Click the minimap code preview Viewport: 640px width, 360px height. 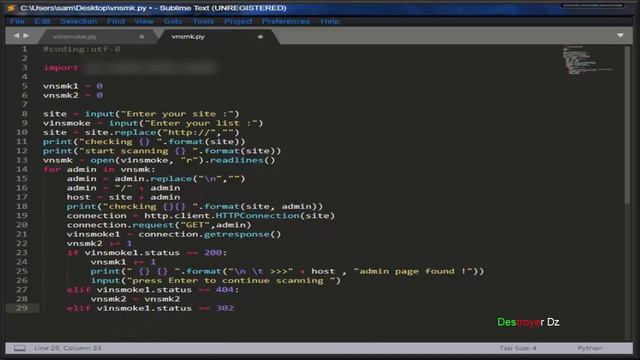pos(588,60)
